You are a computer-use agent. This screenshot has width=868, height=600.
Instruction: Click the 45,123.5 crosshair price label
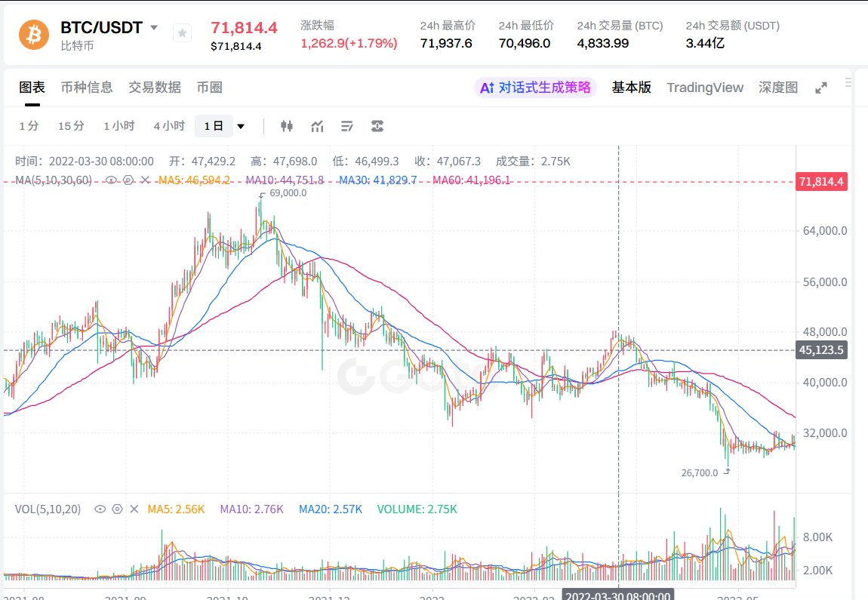point(821,350)
